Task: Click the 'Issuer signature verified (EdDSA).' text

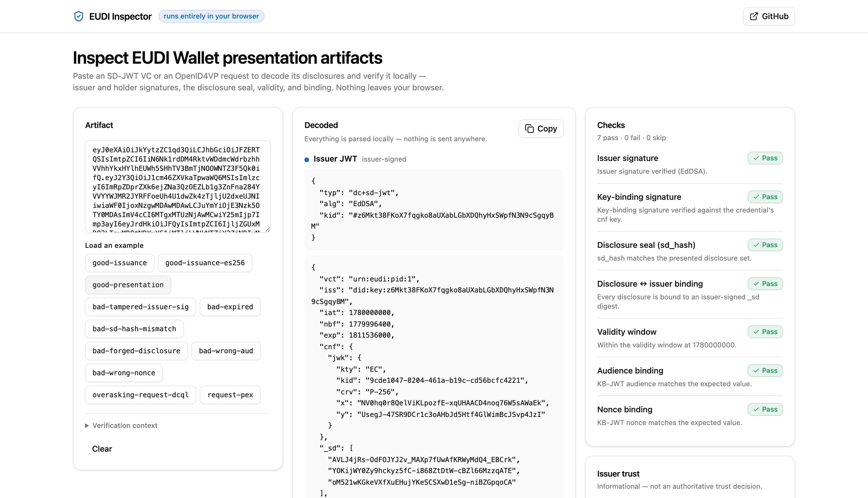Action: coord(652,171)
